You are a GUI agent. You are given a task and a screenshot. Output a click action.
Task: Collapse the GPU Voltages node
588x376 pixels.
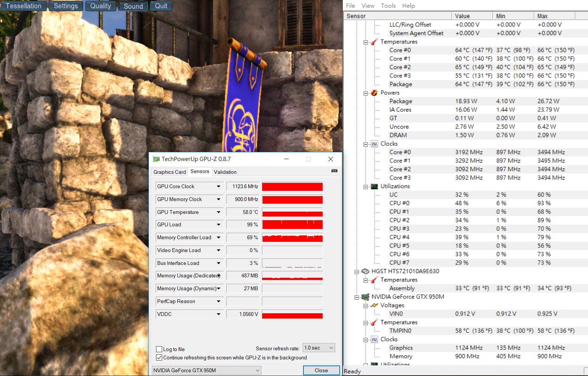tap(365, 306)
